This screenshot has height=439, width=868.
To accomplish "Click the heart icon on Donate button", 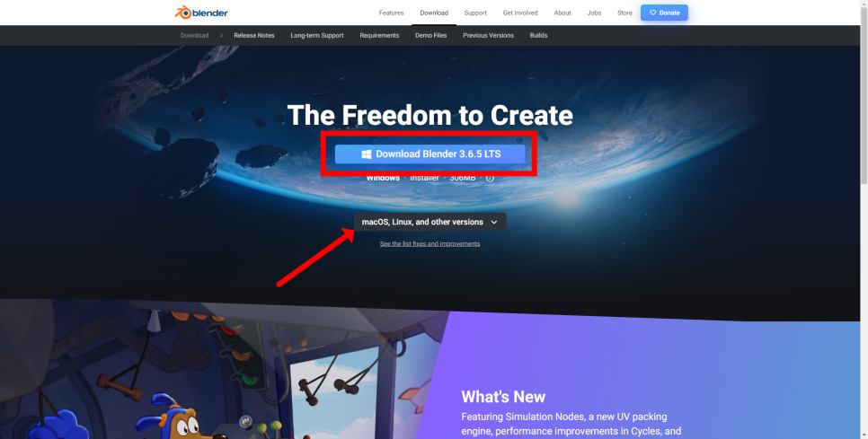I will click(652, 13).
